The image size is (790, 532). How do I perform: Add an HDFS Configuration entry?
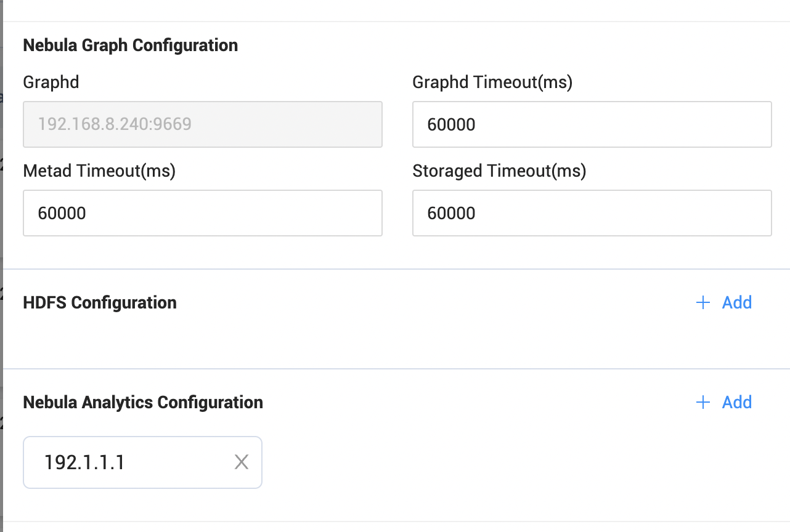coord(723,302)
